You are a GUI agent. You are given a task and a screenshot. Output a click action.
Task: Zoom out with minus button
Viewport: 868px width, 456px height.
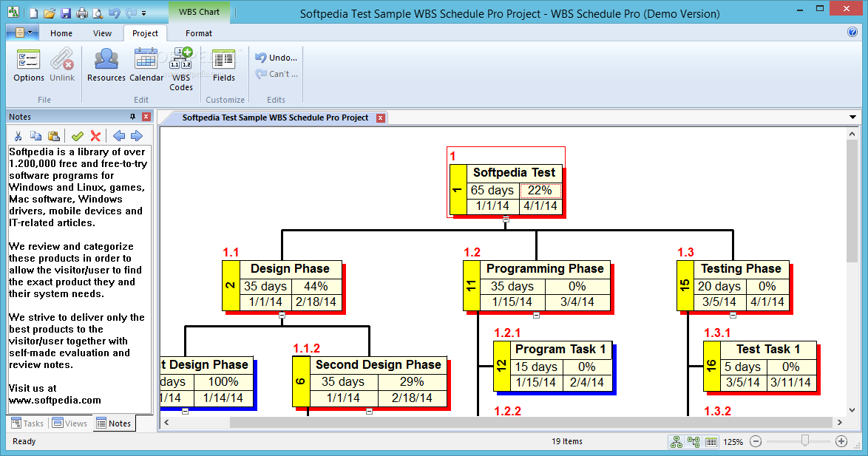tap(756, 441)
